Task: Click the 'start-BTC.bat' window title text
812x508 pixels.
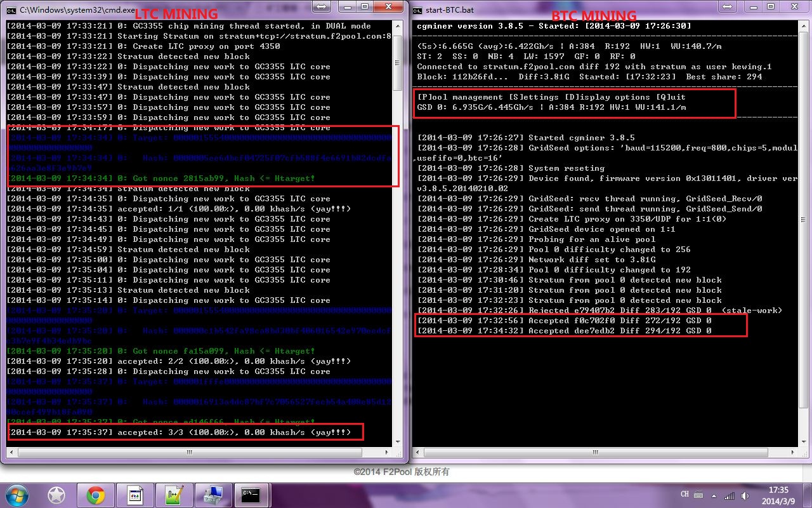Action: pos(450,10)
